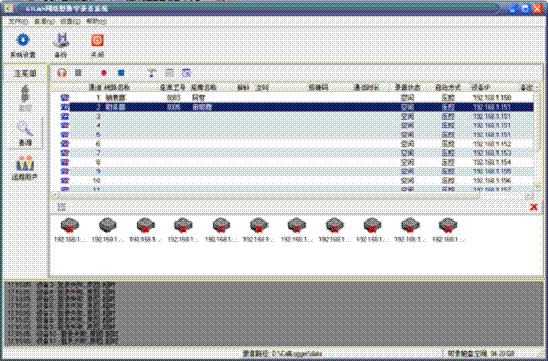548x361 pixels.
Task: Select channel 1 row in list
Action: 296,98
